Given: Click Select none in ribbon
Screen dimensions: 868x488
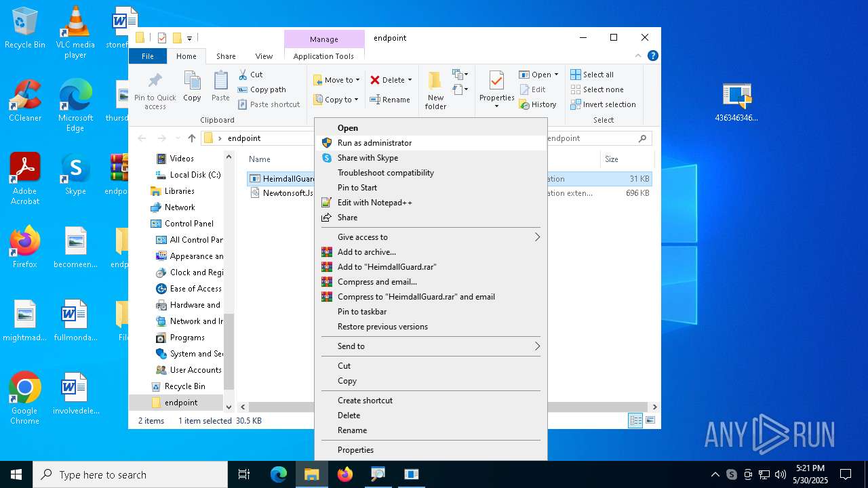Looking at the screenshot, I should coord(597,89).
